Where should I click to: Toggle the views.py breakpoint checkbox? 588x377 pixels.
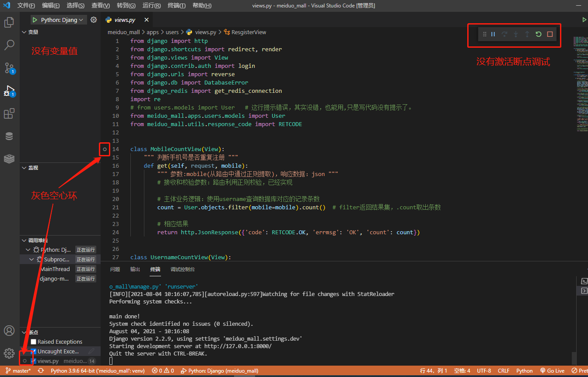[33, 361]
